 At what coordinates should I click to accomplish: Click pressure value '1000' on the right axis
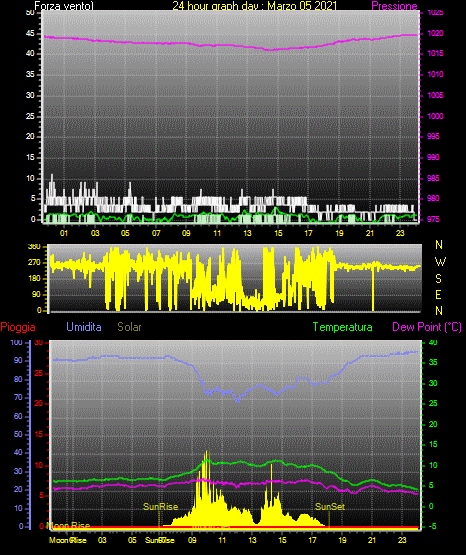pyautogui.click(x=436, y=116)
